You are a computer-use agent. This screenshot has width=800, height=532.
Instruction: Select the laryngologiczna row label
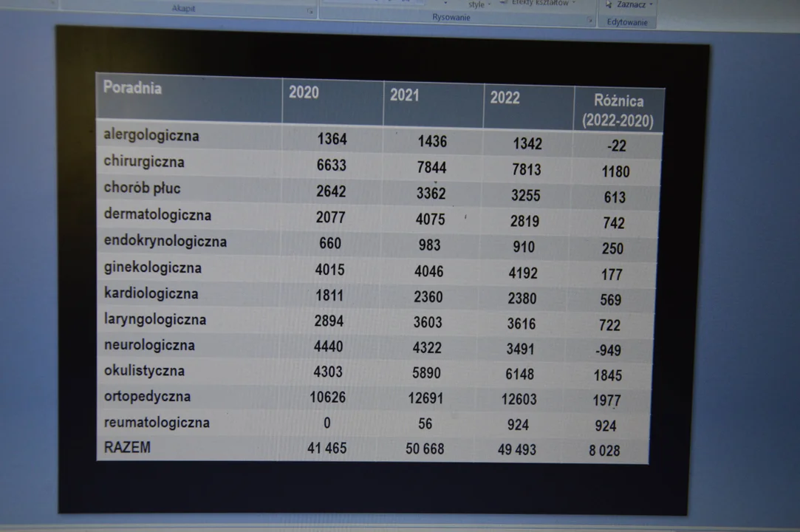click(155, 320)
